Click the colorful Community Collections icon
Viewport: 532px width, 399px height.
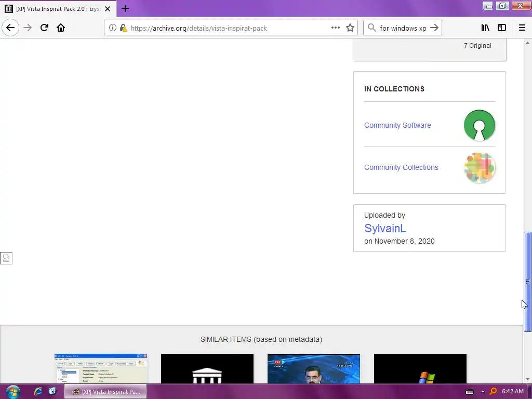[x=480, y=168]
